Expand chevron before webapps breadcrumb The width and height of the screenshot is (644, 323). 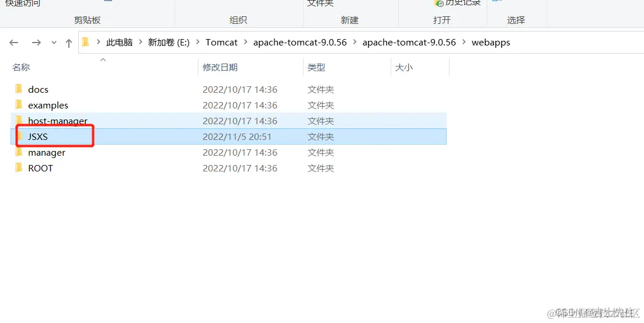(464, 42)
